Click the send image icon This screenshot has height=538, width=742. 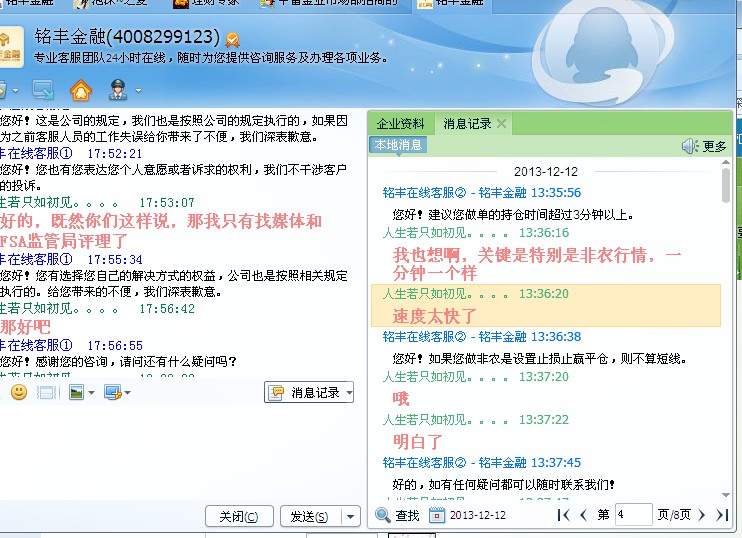(76, 392)
